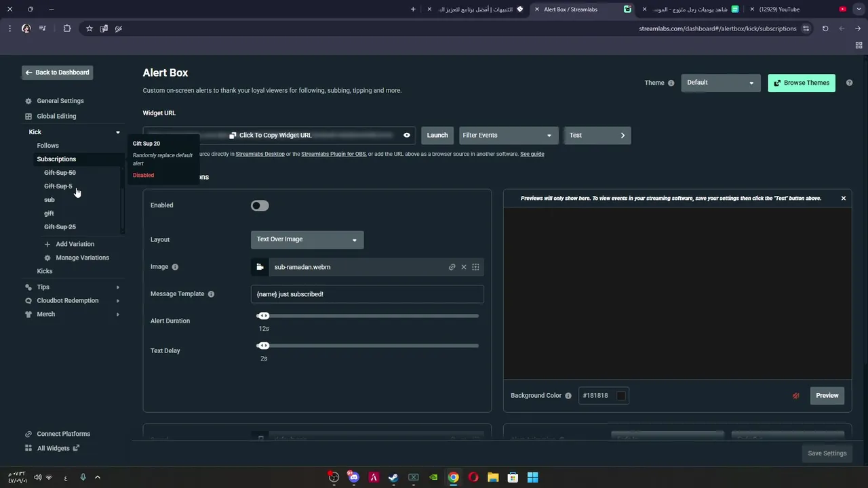This screenshot has height=488, width=868.
Task: Select the Gift Sup 25 variation
Action: pyautogui.click(x=60, y=227)
